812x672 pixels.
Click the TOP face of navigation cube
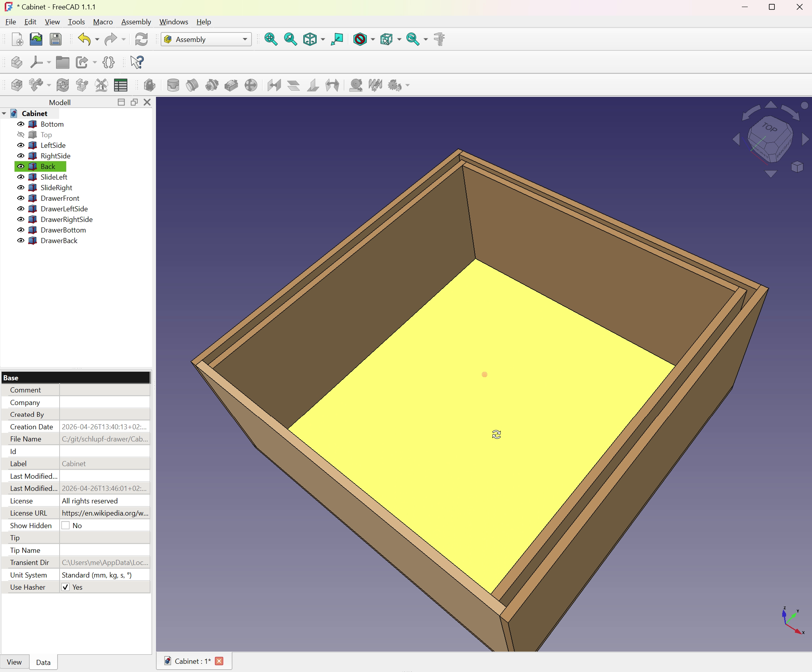[769, 127]
